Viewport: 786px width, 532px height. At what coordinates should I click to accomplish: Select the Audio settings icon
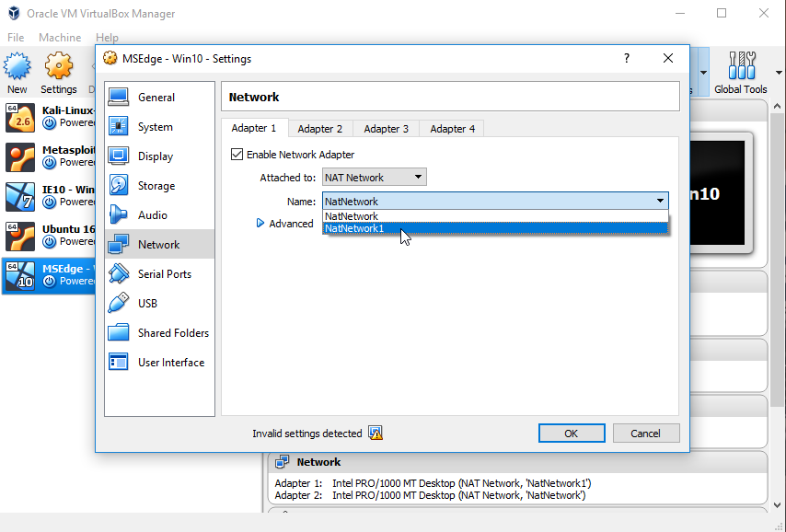[x=119, y=214]
